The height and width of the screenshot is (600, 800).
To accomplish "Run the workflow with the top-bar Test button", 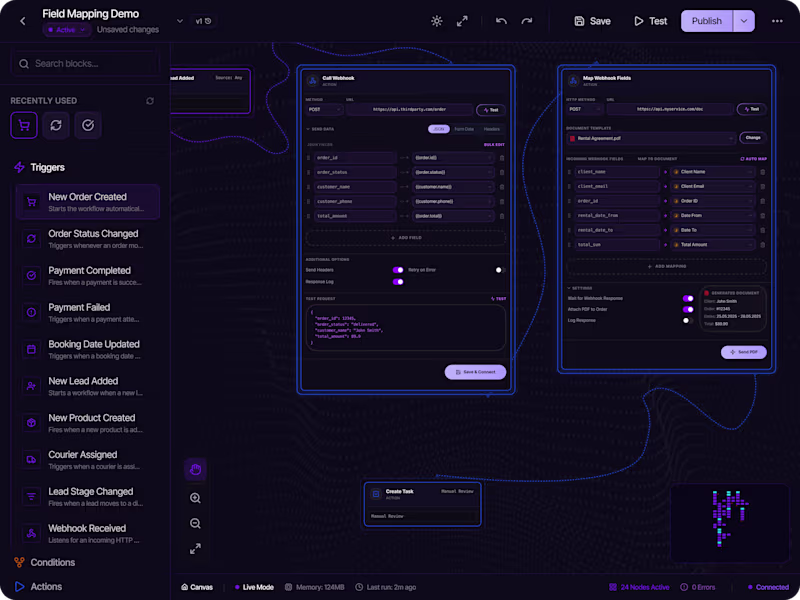I will coord(651,21).
